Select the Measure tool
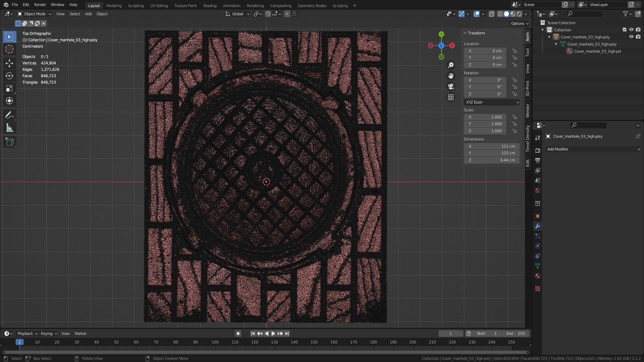The width and height of the screenshot is (644, 362). tap(9, 128)
